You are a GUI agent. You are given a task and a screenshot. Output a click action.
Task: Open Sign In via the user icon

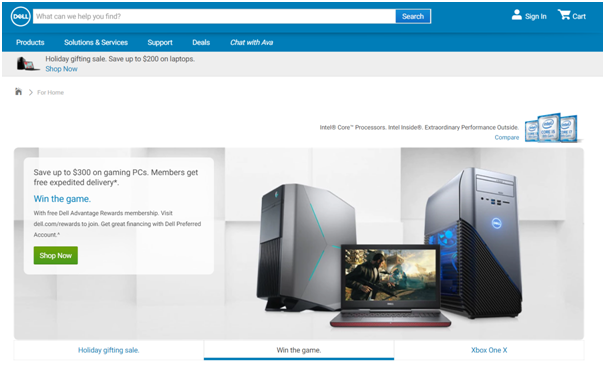pyautogui.click(x=517, y=15)
